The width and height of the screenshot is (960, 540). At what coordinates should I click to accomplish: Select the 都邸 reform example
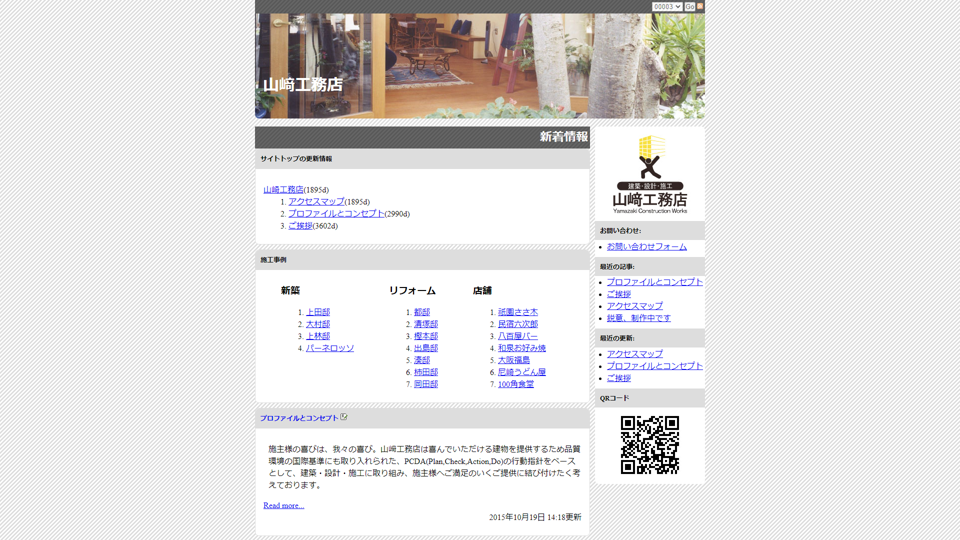click(x=422, y=312)
